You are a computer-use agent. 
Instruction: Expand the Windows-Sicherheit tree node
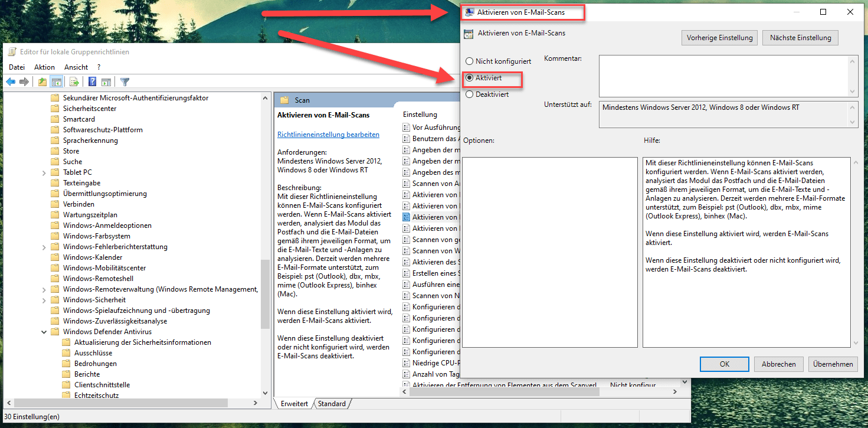click(x=44, y=299)
